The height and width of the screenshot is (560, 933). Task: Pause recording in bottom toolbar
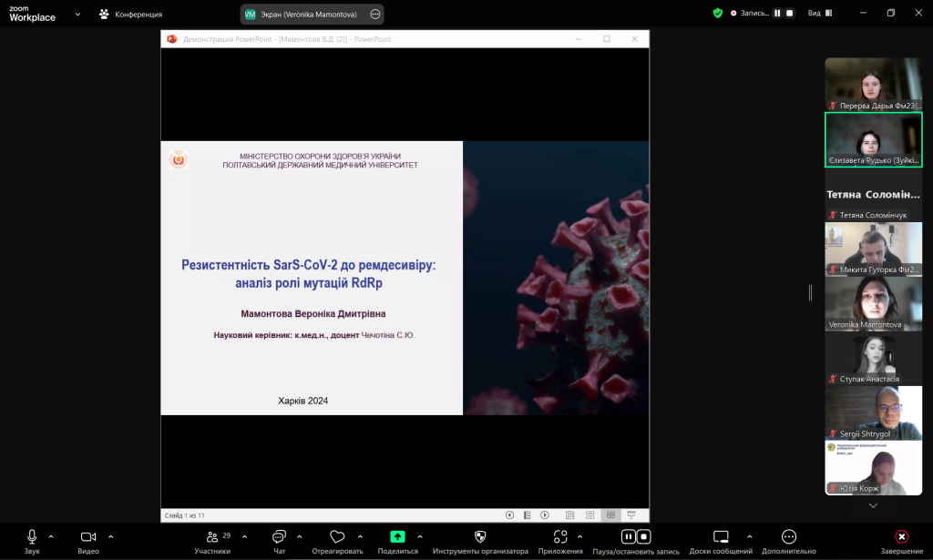[x=629, y=537]
